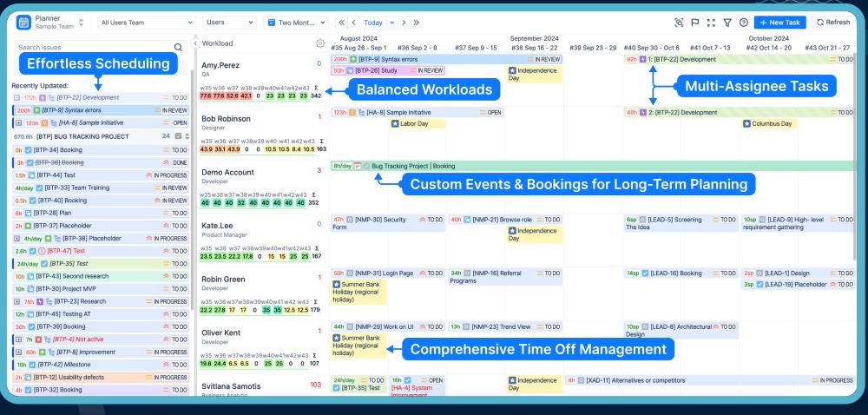Click the flag icon in toolbar

point(695,23)
